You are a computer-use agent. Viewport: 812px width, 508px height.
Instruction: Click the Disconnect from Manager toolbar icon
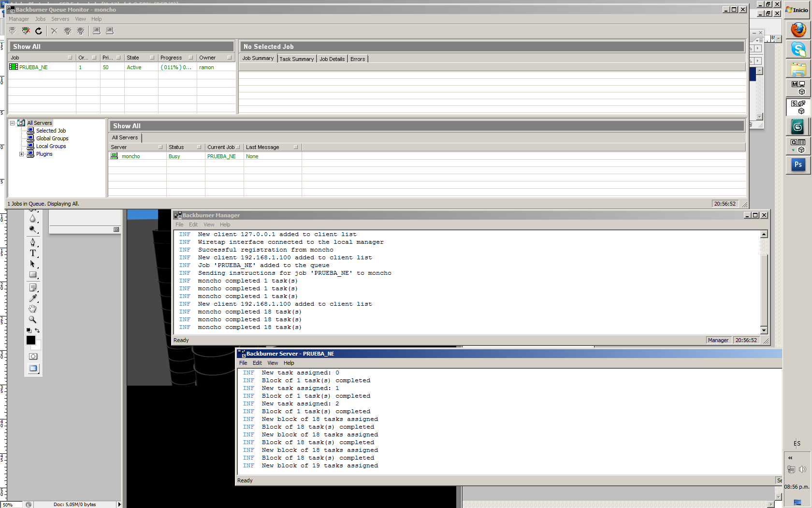26,31
